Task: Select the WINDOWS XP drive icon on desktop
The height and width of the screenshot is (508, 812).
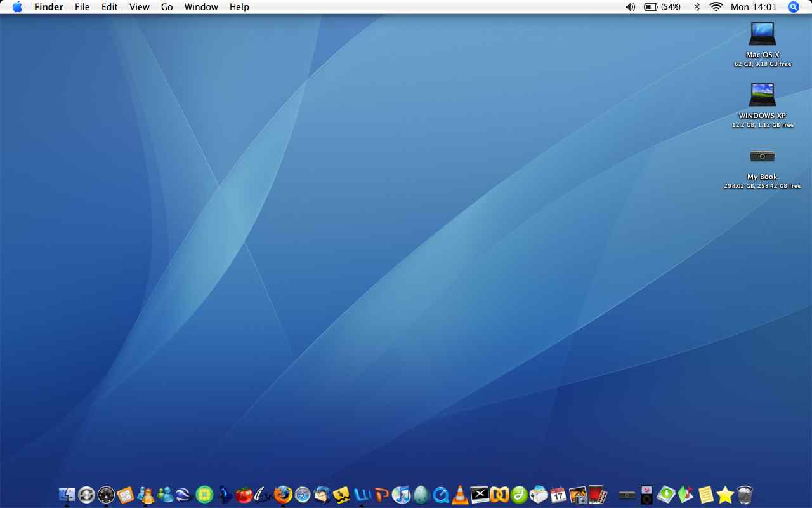Action: pyautogui.click(x=763, y=95)
